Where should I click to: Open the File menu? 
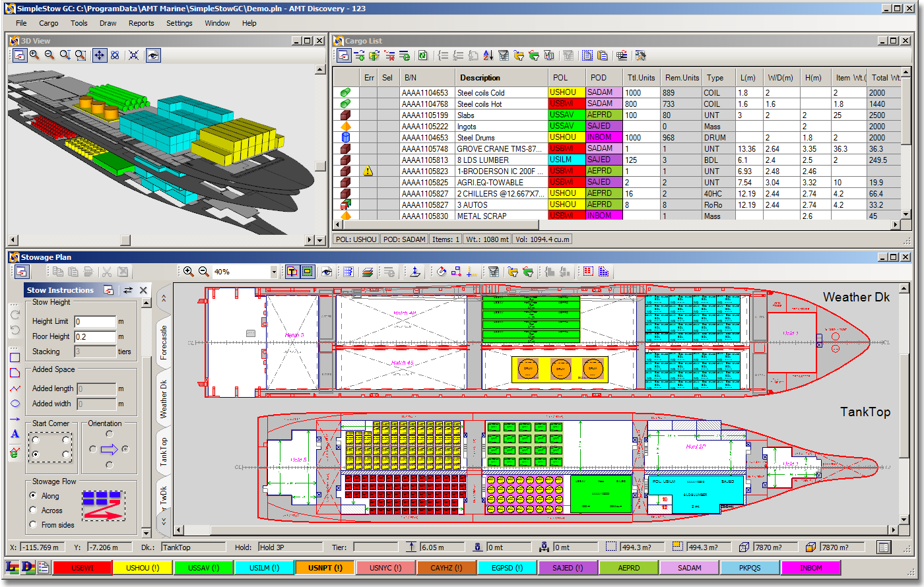pos(21,23)
